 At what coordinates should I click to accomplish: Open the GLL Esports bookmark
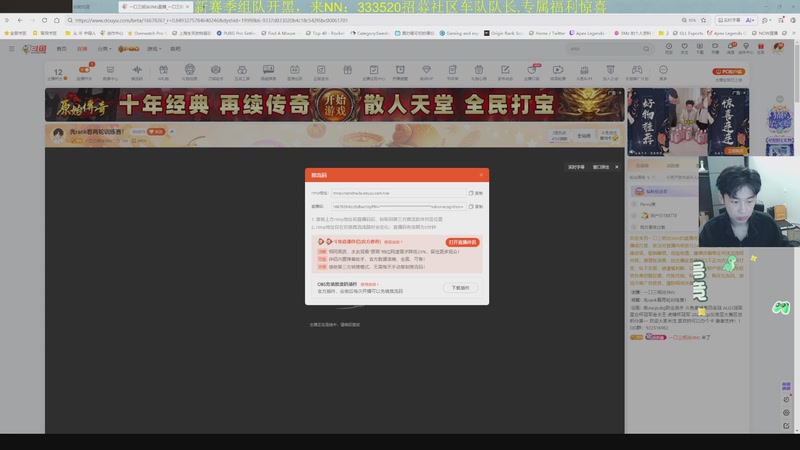coord(687,33)
